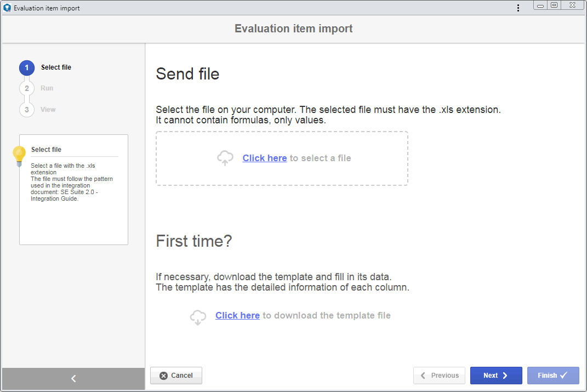Click text 'to download the template file'
The image size is (587, 392).
(327, 315)
